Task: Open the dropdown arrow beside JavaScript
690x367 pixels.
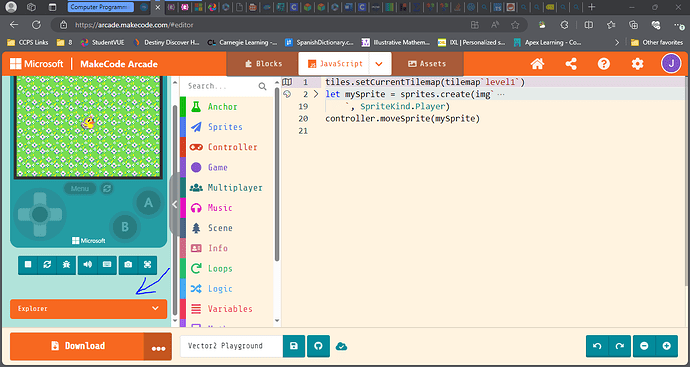Action: (379, 64)
